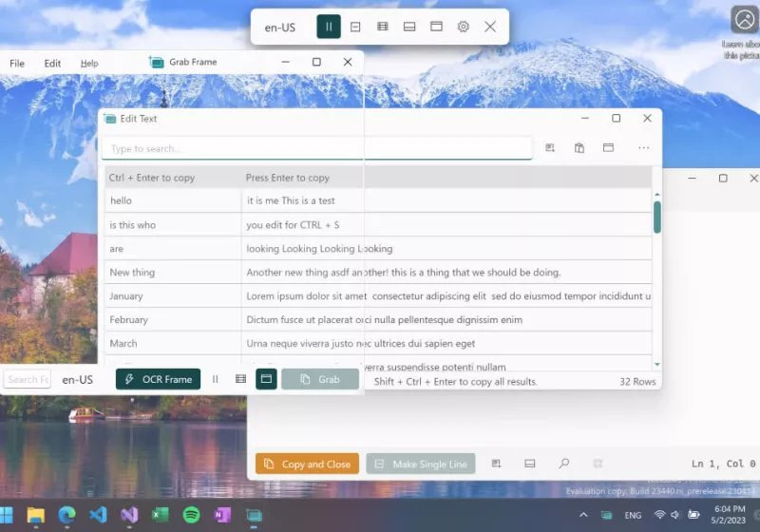The height and width of the screenshot is (532, 760).
Task: Toggle Edit Window icon in Grab Frame bar
Action: [x=266, y=379]
